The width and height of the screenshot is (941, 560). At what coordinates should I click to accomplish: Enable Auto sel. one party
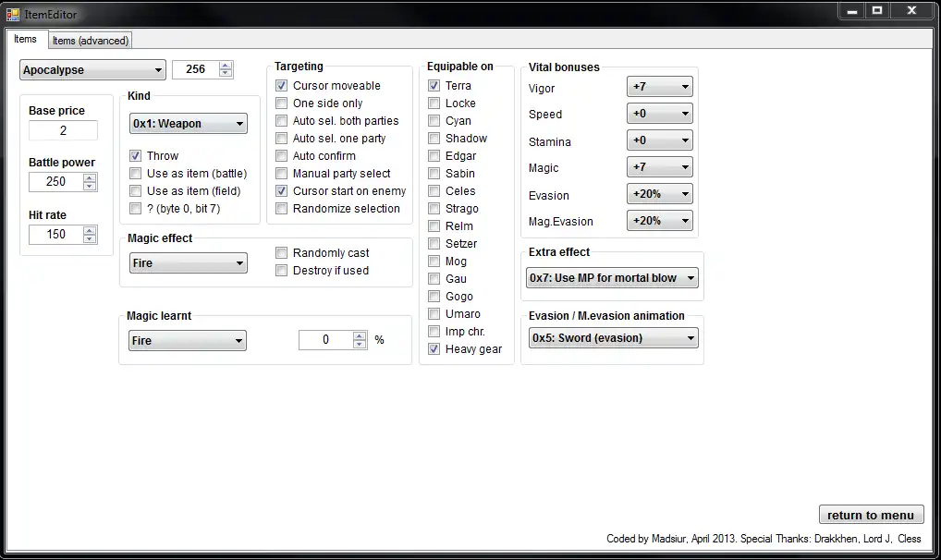(x=281, y=138)
